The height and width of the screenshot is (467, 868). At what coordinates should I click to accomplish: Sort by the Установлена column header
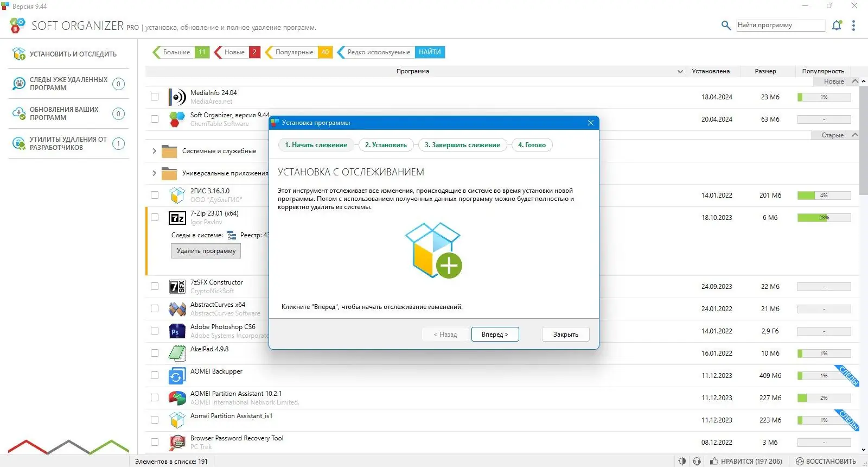coord(711,71)
